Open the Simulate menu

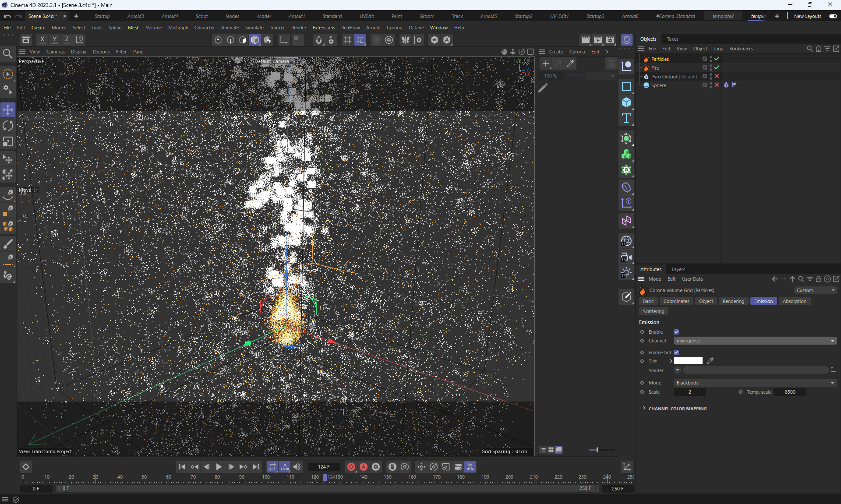[x=254, y=28]
